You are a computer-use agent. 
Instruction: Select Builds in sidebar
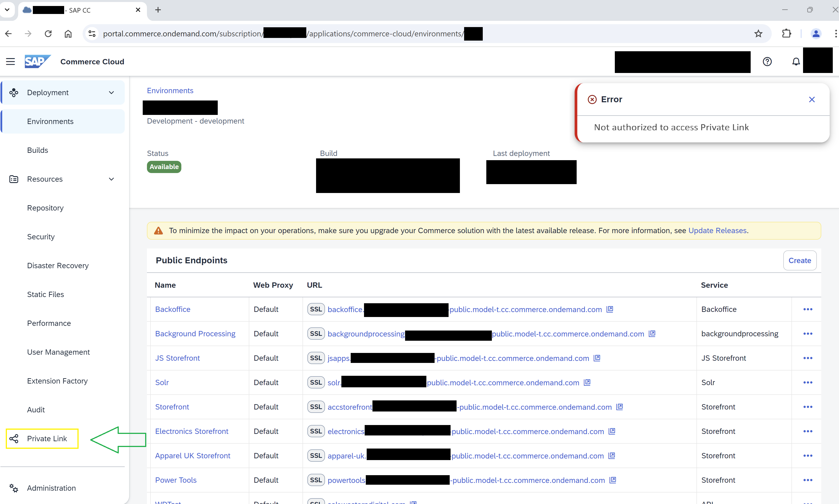click(37, 150)
